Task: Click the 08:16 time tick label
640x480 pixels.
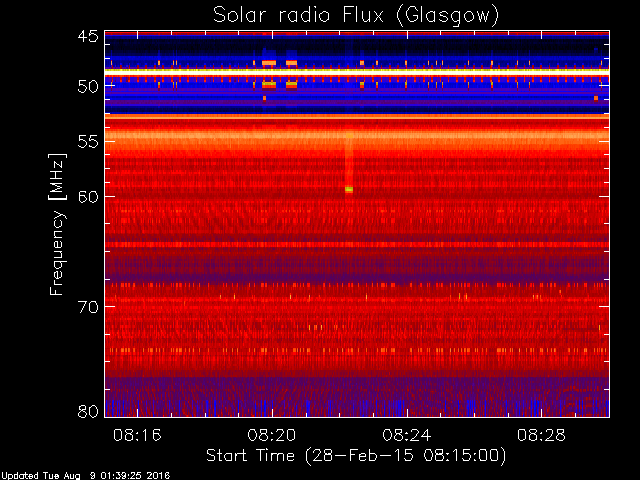Action: [x=137, y=435]
